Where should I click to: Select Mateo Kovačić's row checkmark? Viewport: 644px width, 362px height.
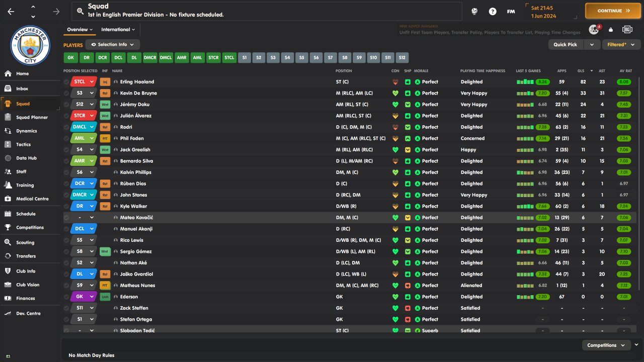[66, 218]
